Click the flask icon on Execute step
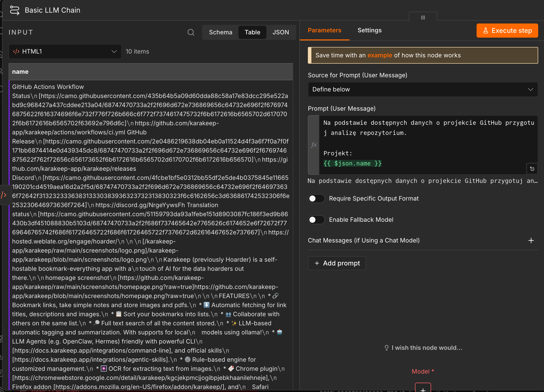Image resolution: width=544 pixels, height=392 pixels. point(485,31)
